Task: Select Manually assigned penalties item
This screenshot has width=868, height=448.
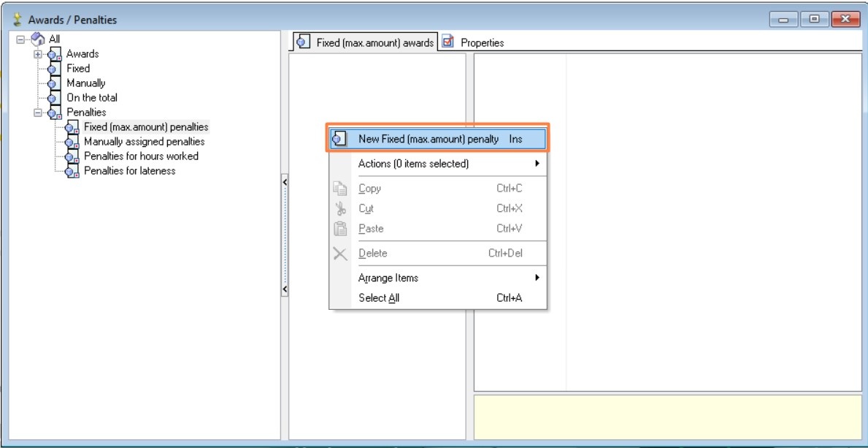Action: (144, 141)
